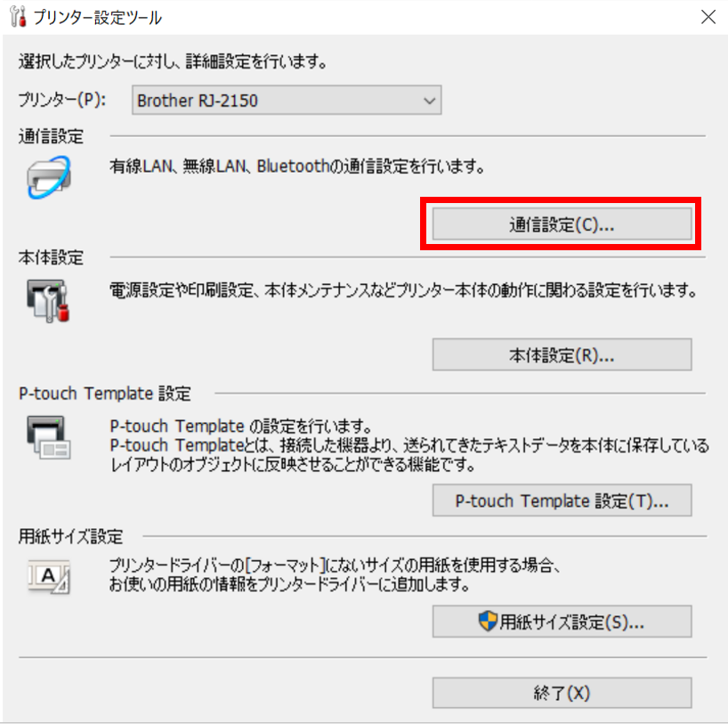Screen dimensions: 728x724
Task: Click the wrench icon in the title bar
Action: coord(18,17)
